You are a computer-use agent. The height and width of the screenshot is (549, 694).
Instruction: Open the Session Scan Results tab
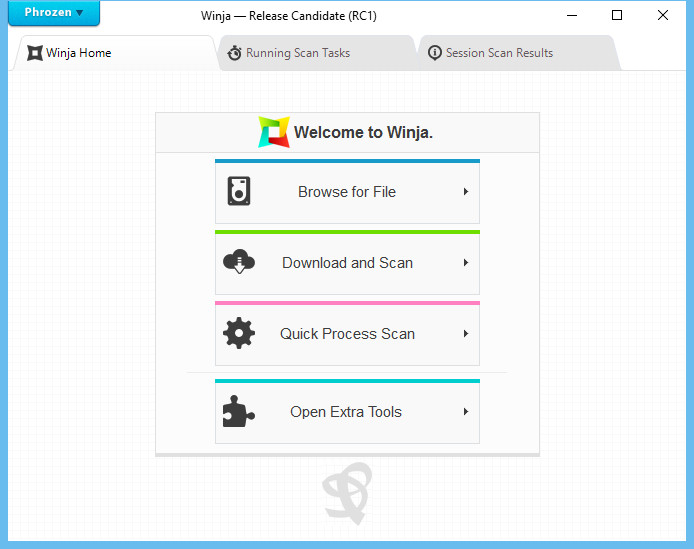click(x=518, y=53)
